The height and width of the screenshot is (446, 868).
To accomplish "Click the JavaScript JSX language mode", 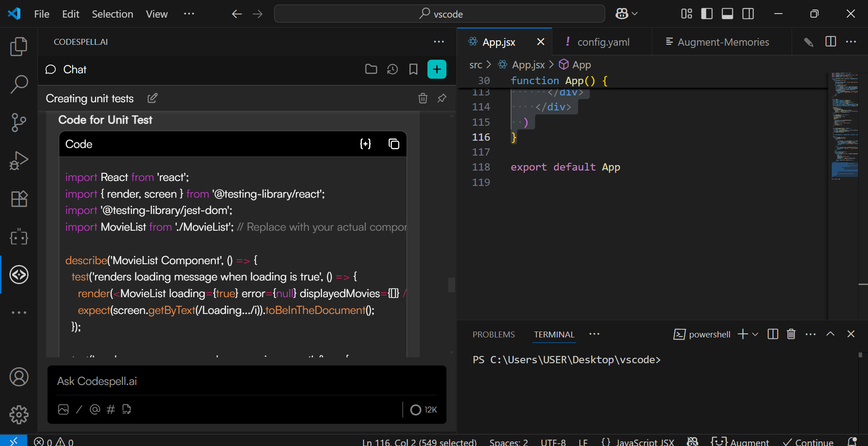I will coord(644,442).
